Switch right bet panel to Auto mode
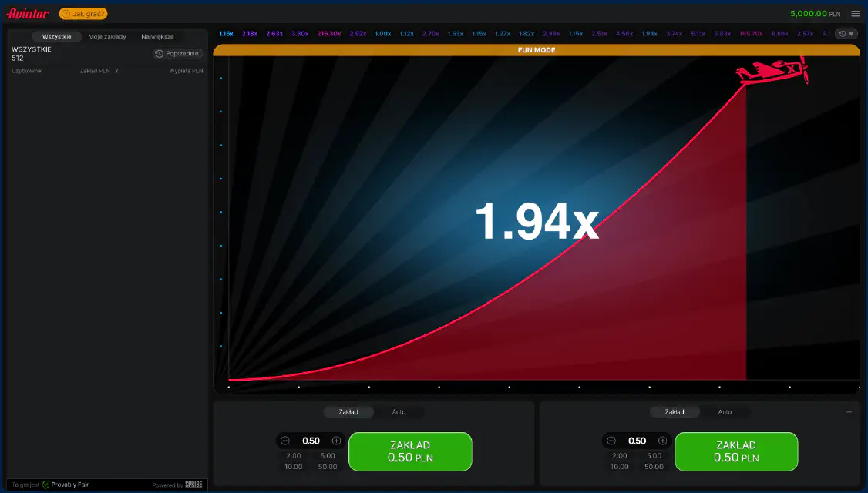Viewport: 868px width, 493px height. (x=725, y=412)
